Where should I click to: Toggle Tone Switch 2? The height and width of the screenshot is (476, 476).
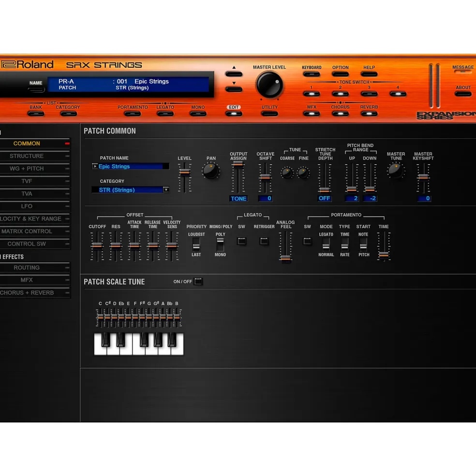tap(340, 94)
